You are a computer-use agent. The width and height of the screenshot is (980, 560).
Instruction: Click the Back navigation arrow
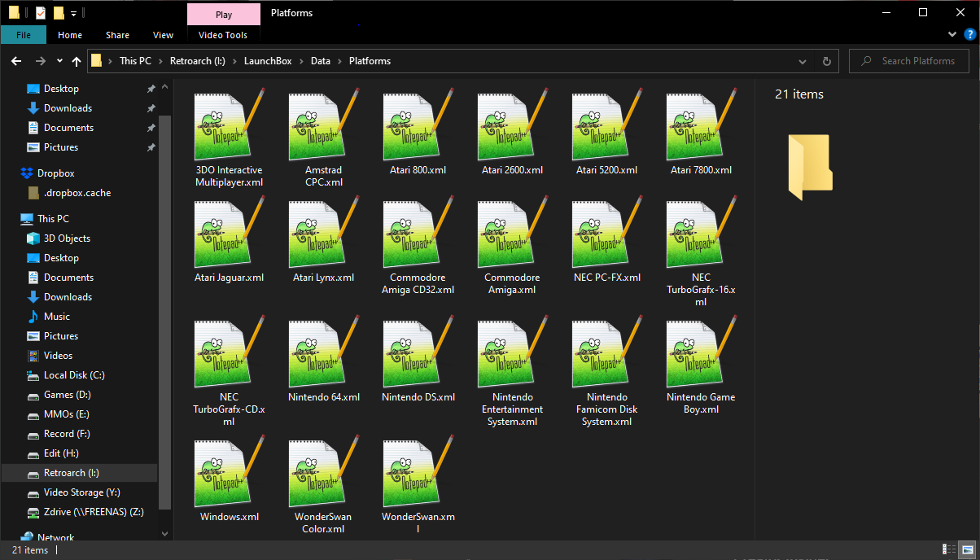15,61
